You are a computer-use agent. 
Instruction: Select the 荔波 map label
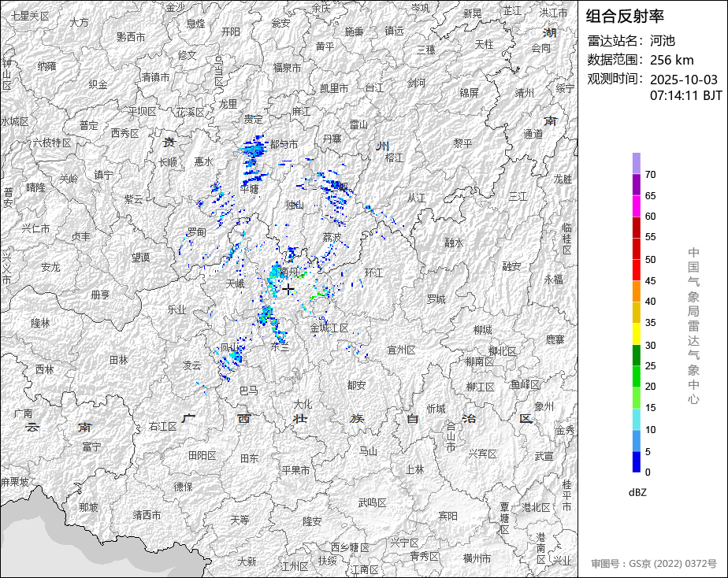(x=332, y=238)
